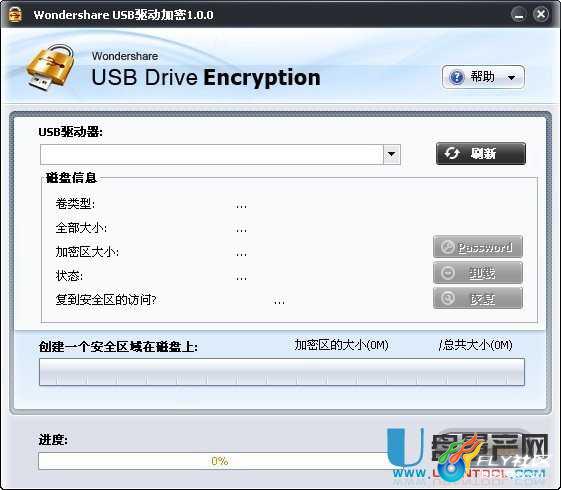
Task: Close the Wondershare USB encryption window
Action: (x=541, y=14)
